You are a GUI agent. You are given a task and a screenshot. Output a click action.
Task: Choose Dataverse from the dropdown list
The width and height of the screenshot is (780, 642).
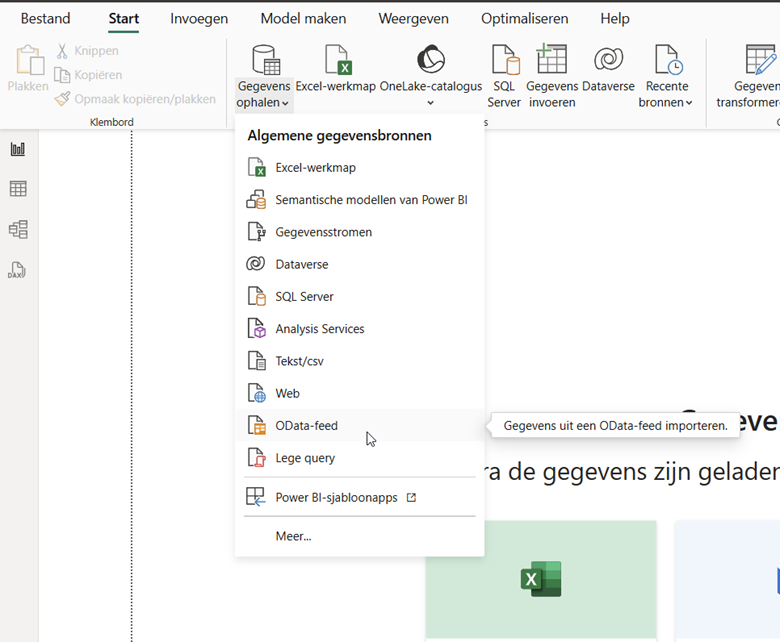tap(359, 264)
